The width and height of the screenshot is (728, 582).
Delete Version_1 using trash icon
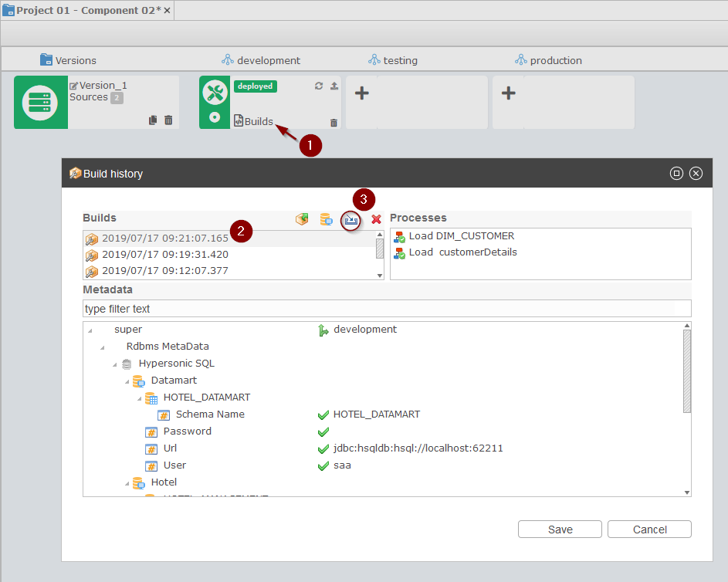click(168, 121)
